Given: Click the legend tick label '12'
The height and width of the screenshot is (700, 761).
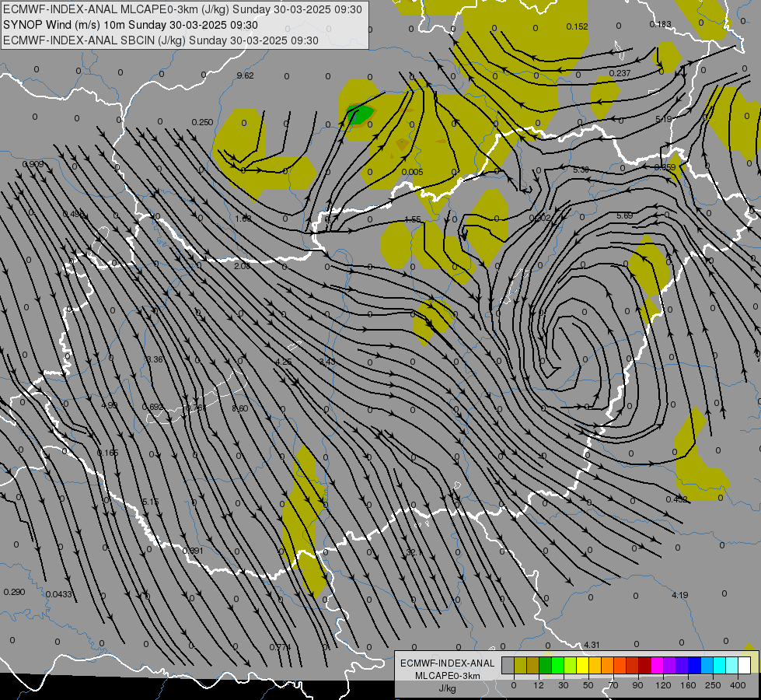Looking at the screenshot, I should click(539, 685).
